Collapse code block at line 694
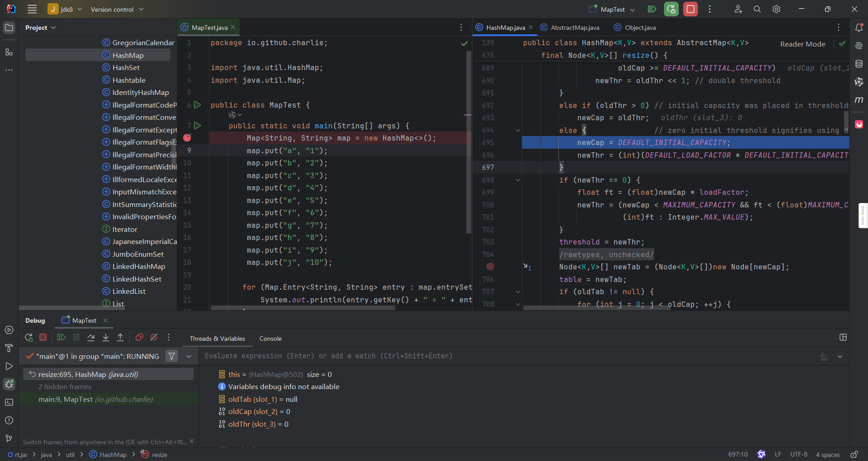 (x=518, y=130)
